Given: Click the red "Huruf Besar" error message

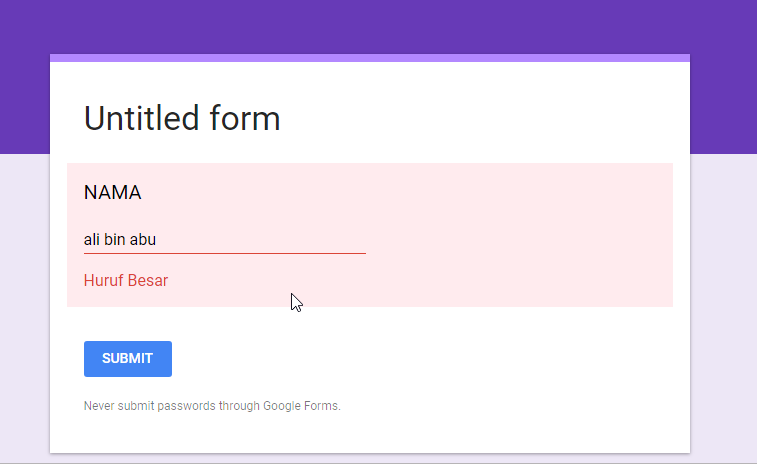Looking at the screenshot, I should point(126,281).
